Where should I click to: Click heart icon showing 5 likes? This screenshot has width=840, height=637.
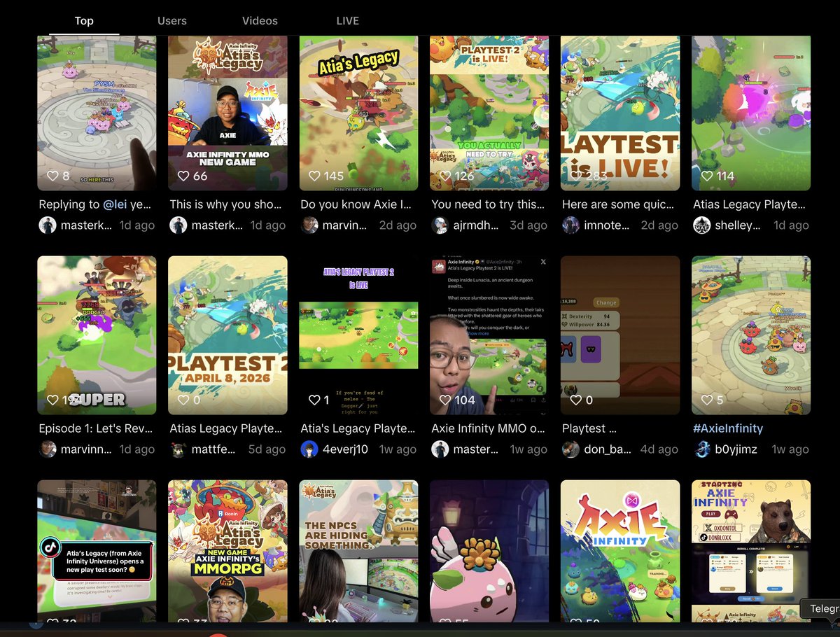click(707, 400)
